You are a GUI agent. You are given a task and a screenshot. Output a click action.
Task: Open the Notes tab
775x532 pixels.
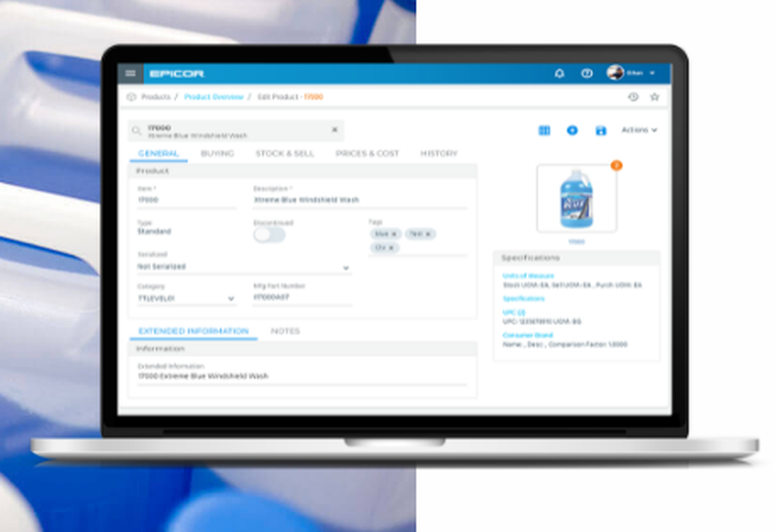[x=285, y=331]
